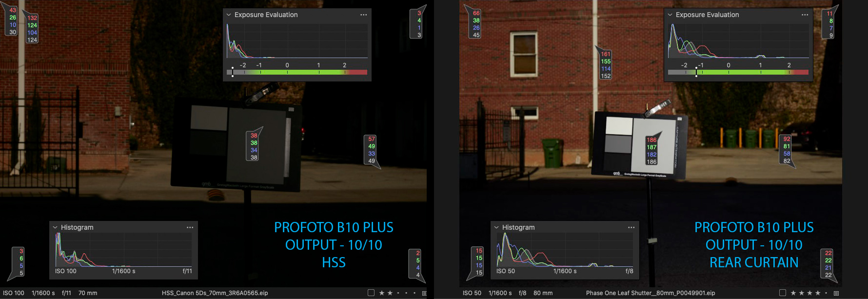This screenshot has height=299, width=868.
Task: Open options menu of the right Histogram panel
Action: coord(631,227)
